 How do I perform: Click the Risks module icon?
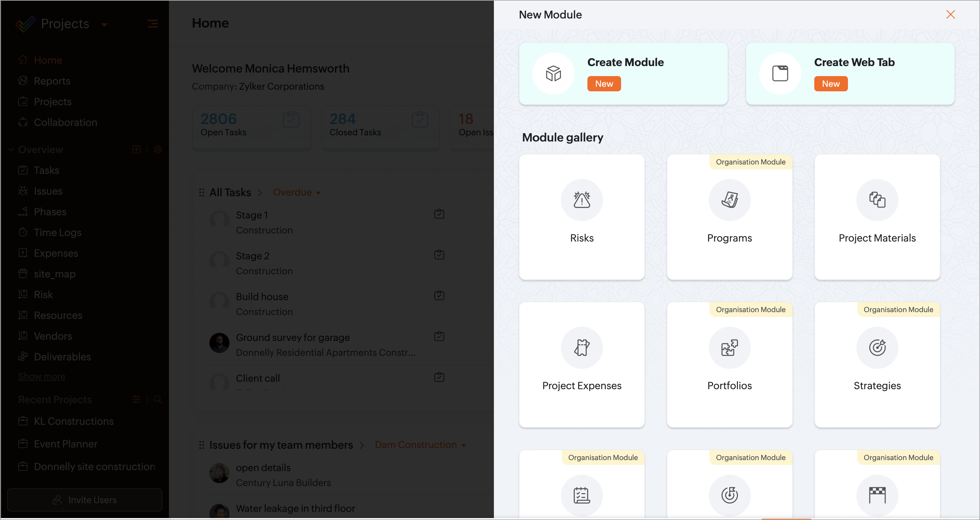(x=581, y=200)
